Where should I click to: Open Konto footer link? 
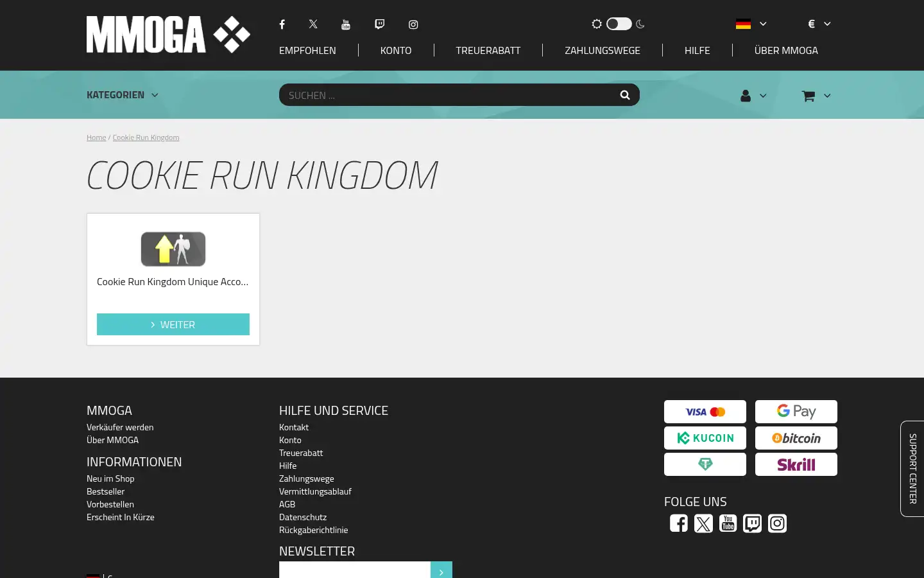(x=290, y=440)
